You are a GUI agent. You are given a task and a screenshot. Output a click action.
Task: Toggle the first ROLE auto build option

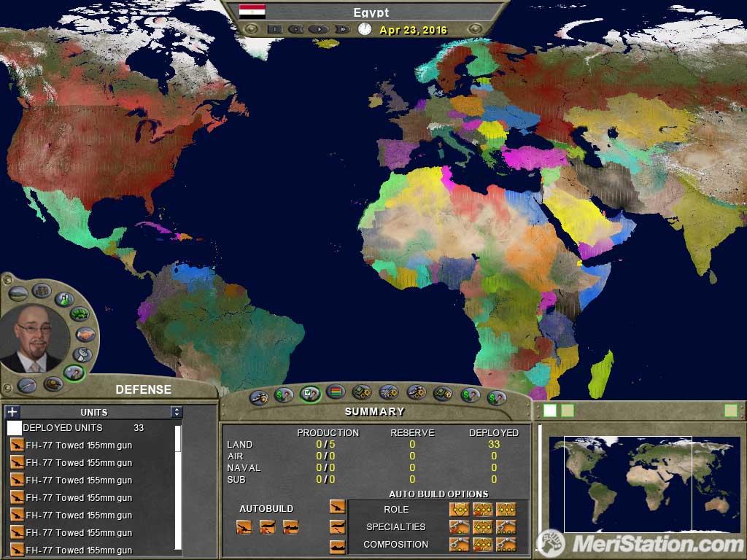(460, 510)
